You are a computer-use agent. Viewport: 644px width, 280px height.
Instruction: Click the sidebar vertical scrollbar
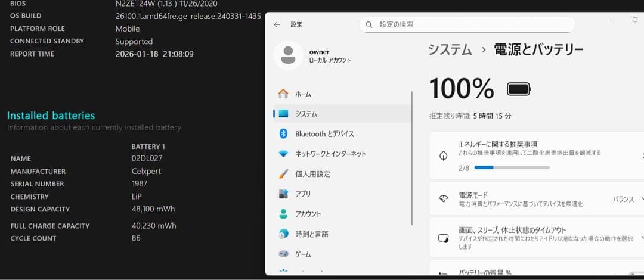click(x=412, y=158)
